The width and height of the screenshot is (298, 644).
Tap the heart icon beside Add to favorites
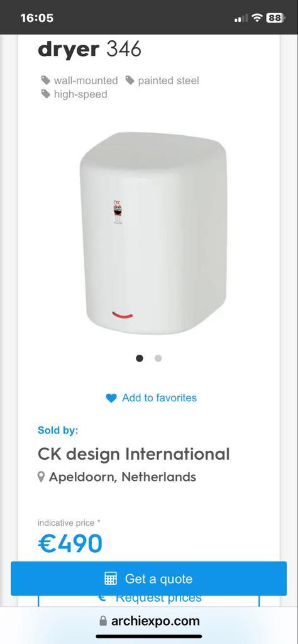(x=111, y=398)
